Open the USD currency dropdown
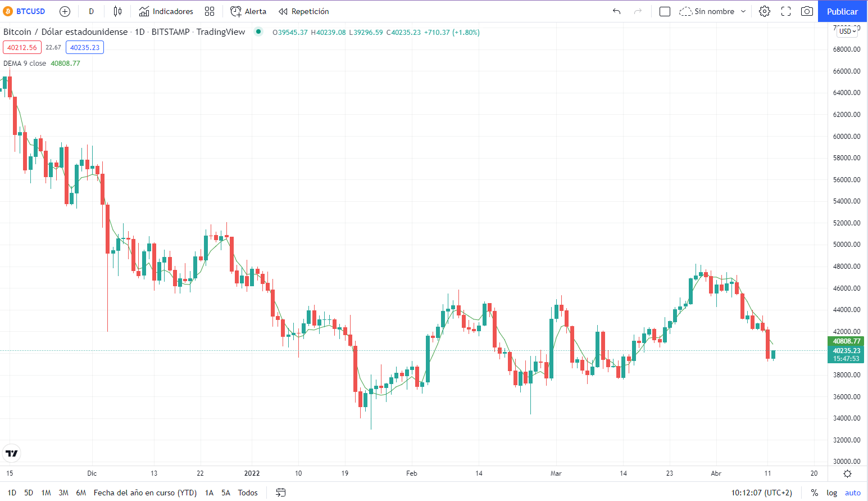Image resolution: width=868 pixels, height=501 pixels. pyautogui.click(x=846, y=31)
